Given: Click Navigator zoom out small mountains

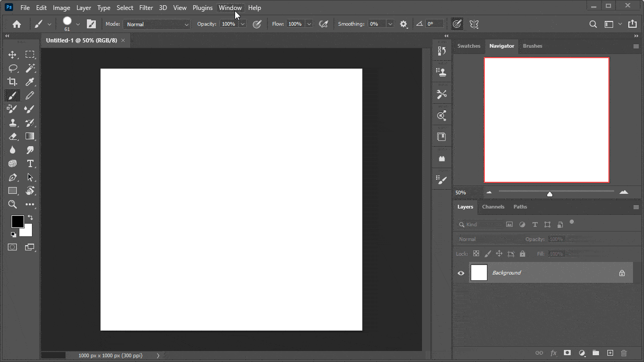Looking at the screenshot, I should (489, 192).
